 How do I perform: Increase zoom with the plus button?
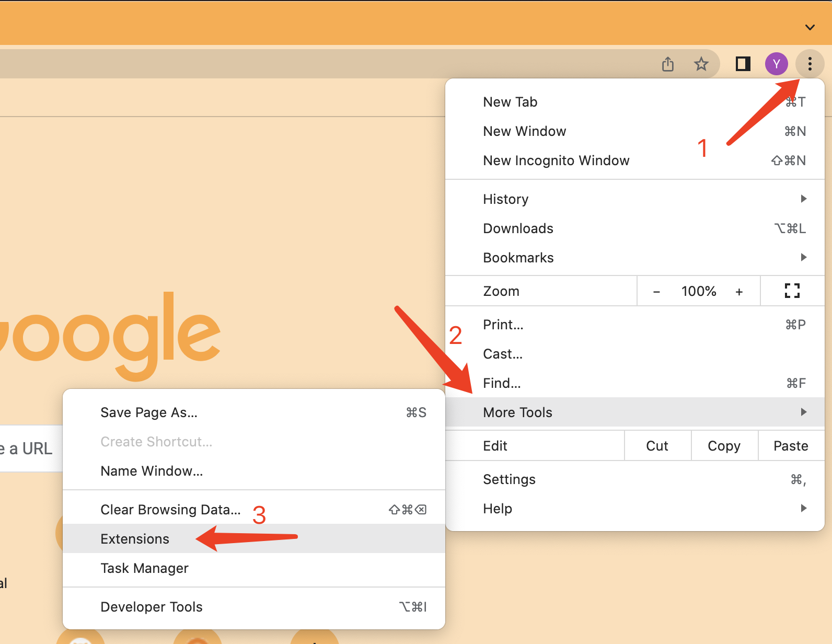pyautogui.click(x=739, y=292)
